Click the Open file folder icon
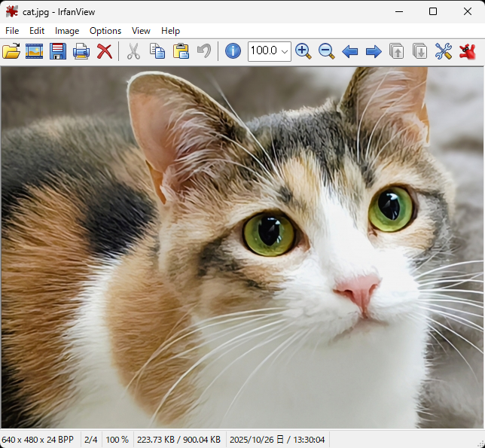Screen dimensions: 485x448 coord(11,51)
